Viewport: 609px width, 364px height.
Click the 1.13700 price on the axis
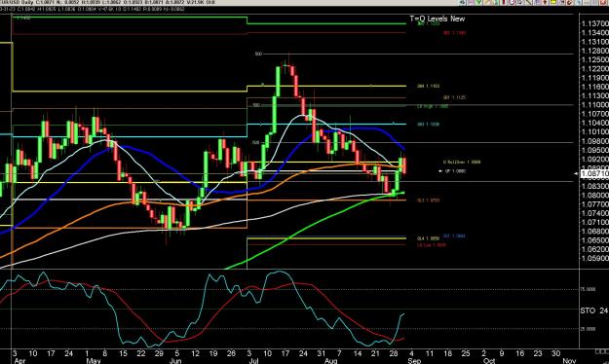[594, 24]
